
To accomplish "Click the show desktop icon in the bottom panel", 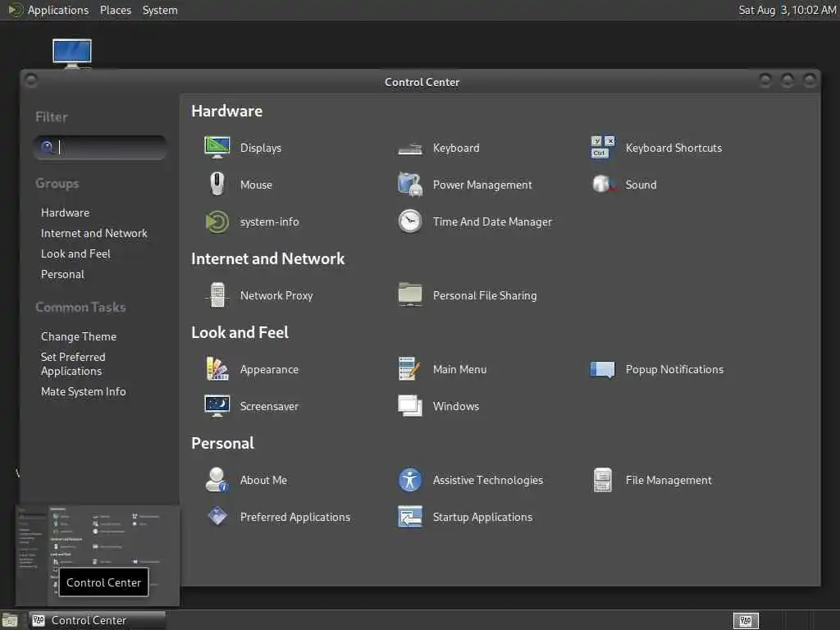I will pyautogui.click(x=10, y=621).
